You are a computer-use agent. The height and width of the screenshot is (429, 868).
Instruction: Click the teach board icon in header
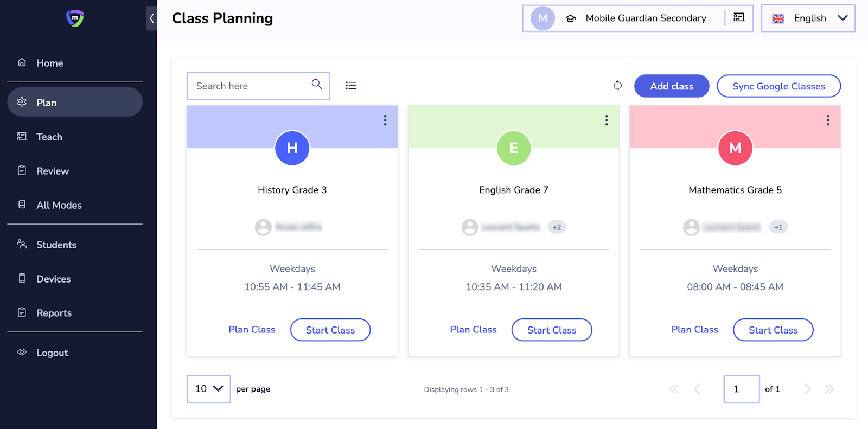pyautogui.click(x=739, y=18)
